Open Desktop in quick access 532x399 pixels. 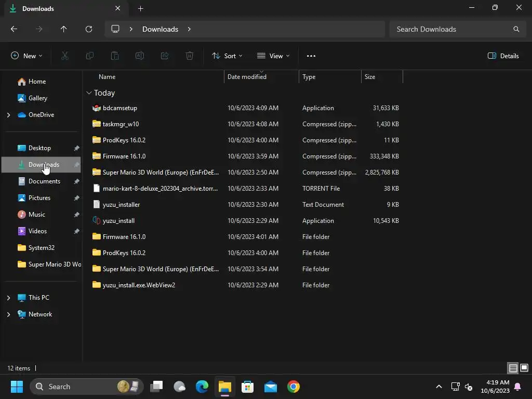[x=39, y=148]
